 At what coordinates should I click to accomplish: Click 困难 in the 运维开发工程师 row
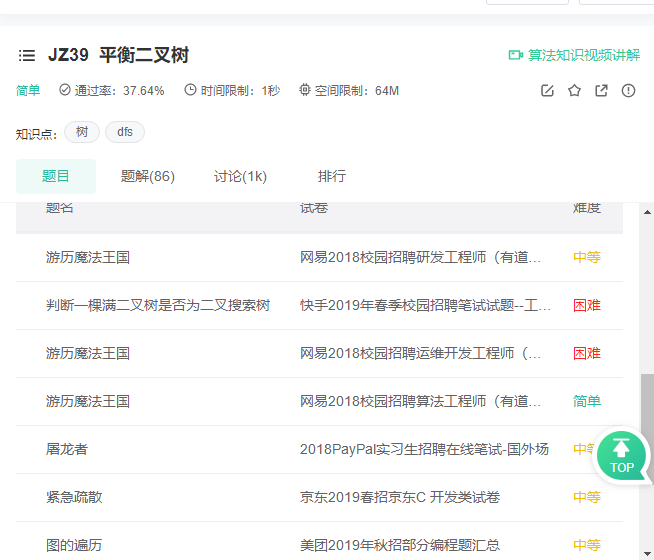click(x=587, y=353)
